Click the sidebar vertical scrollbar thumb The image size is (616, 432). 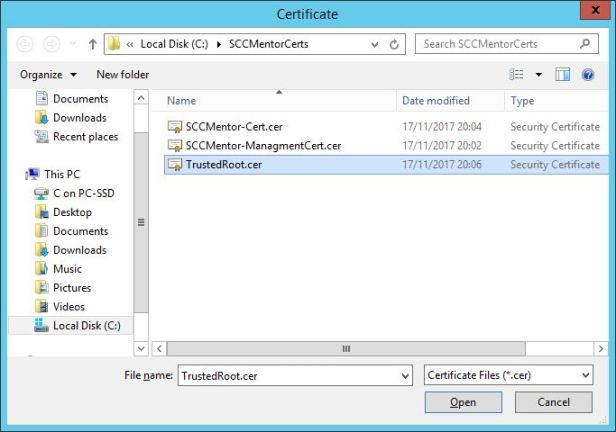(x=141, y=222)
